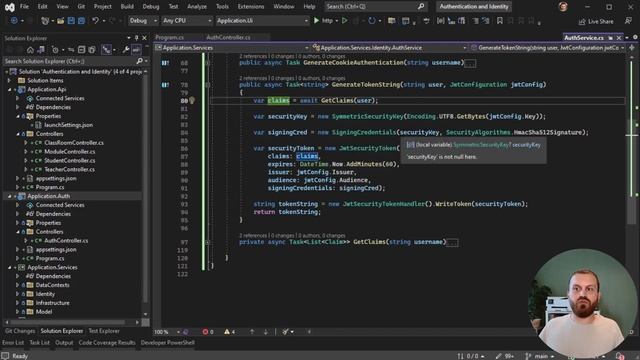Open the Git menu

[81, 7]
